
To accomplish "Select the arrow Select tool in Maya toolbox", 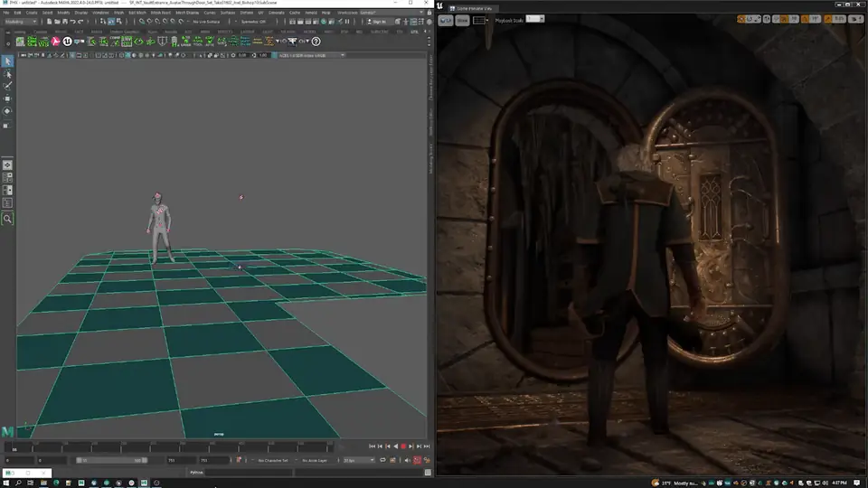I will [x=7, y=61].
